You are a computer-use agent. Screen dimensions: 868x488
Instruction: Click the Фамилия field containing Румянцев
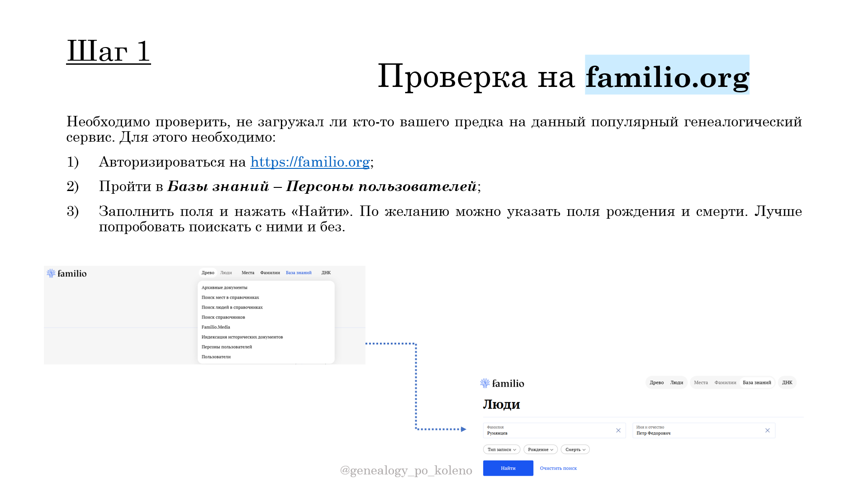coord(554,431)
